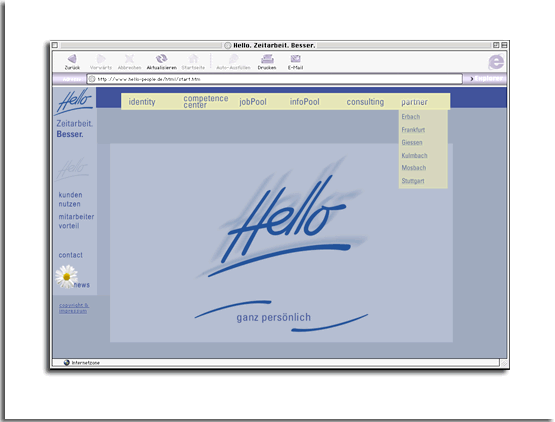
Task: Open the jobPool menu
Action: point(253,102)
